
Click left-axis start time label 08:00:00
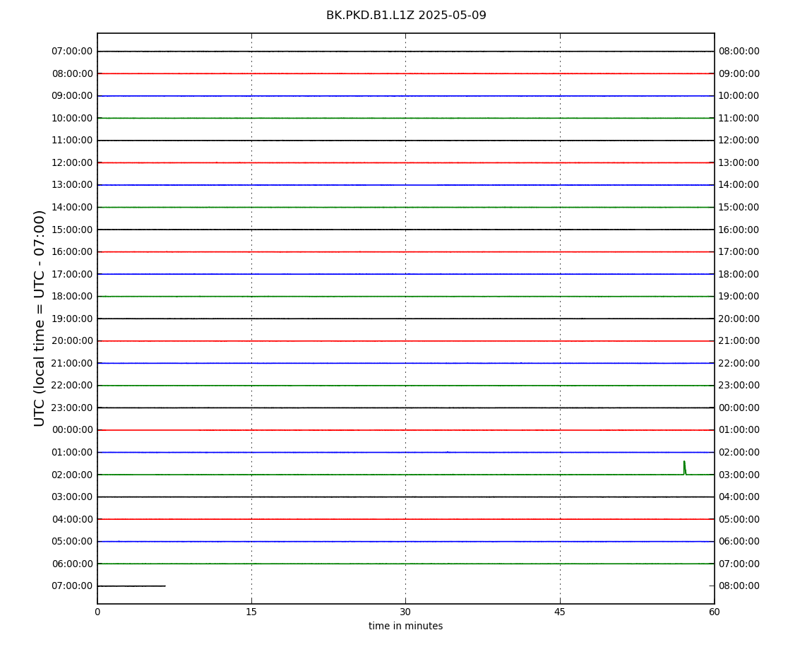coord(73,73)
